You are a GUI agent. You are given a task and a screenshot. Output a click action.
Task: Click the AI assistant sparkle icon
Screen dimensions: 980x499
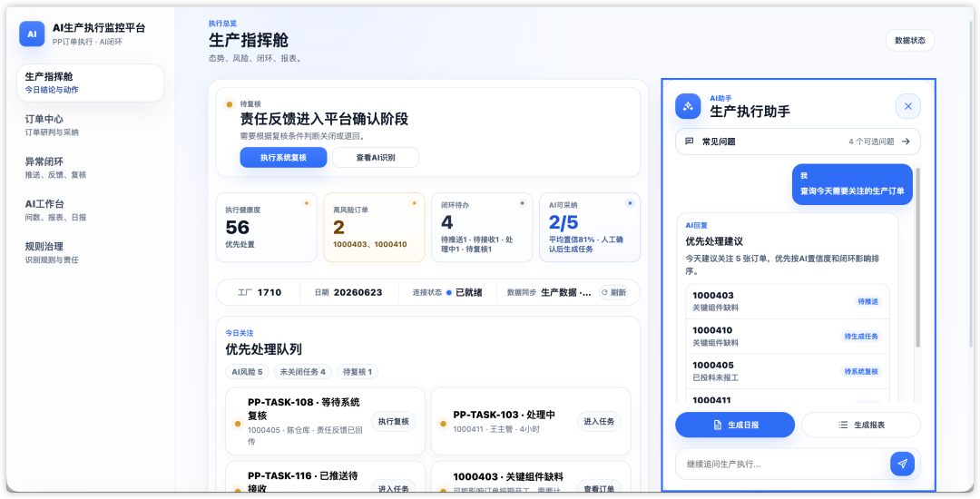point(688,106)
